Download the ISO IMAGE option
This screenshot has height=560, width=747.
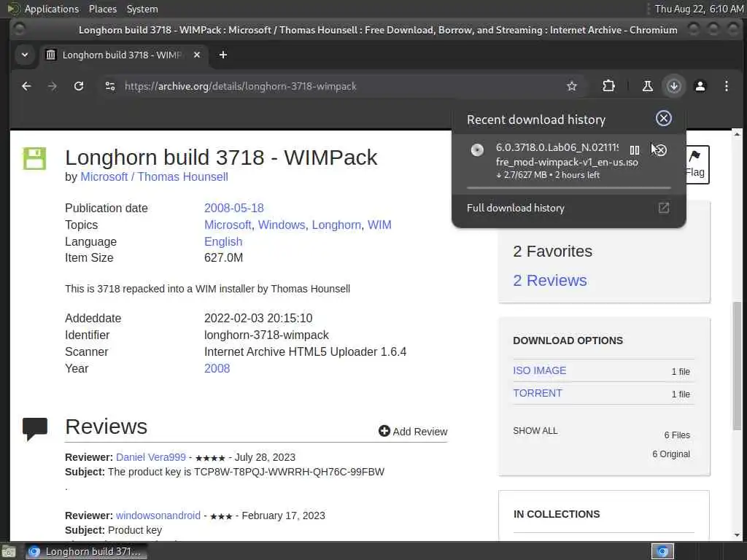coord(539,370)
